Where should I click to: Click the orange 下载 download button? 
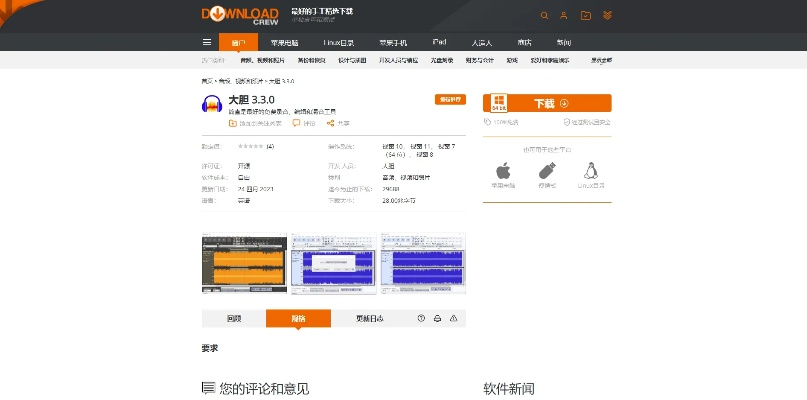pyautogui.click(x=547, y=103)
